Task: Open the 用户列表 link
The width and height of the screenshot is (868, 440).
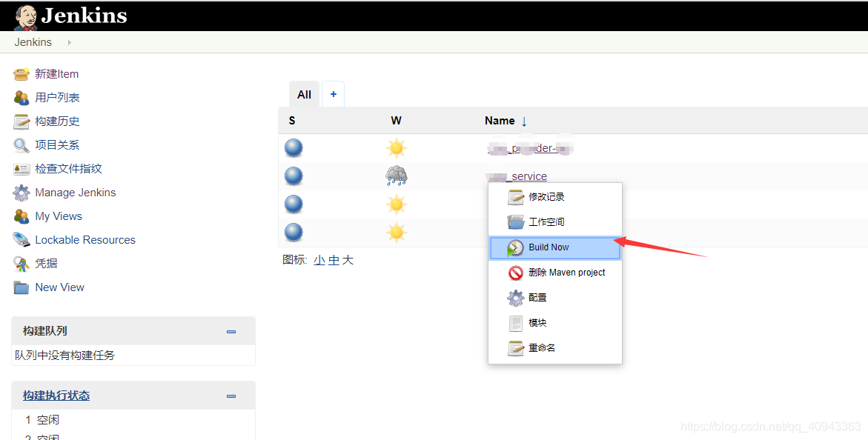Action: point(57,98)
